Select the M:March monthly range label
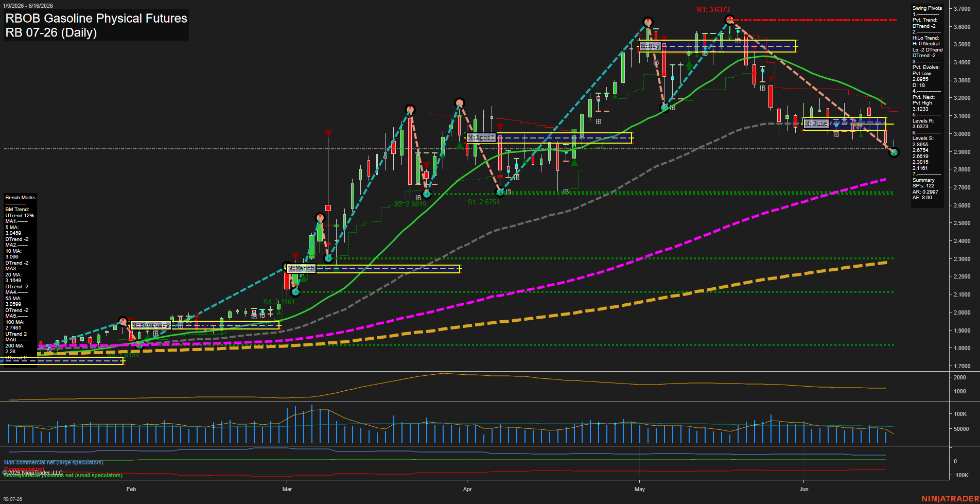980x504 pixels. pyautogui.click(x=302, y=268)
